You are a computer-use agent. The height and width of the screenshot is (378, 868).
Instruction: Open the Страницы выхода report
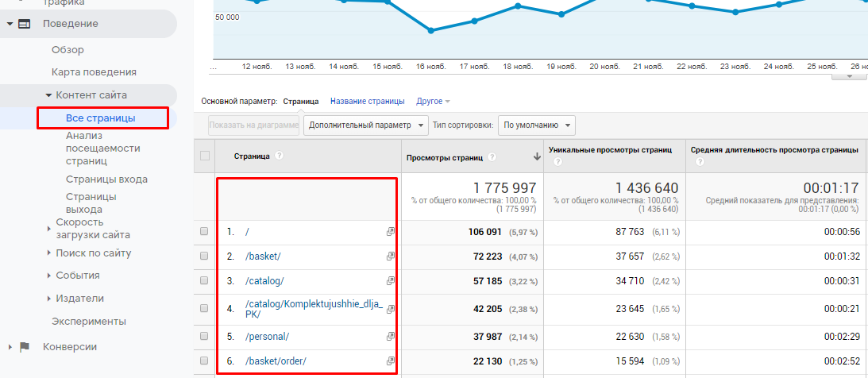point(91,203)
